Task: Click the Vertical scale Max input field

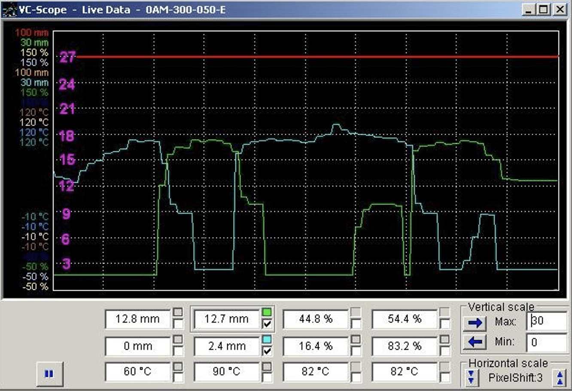Action: point(547,321)
